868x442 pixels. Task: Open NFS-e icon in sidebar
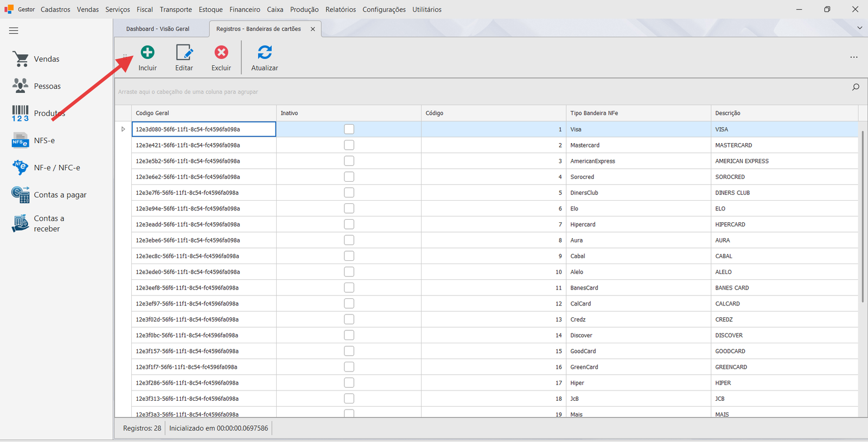(21, 140)
